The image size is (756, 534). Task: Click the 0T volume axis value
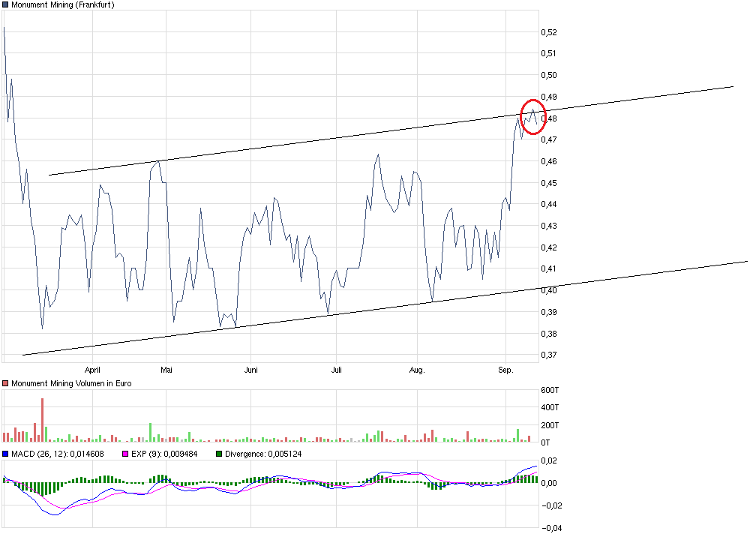click(x=545, y=442)
